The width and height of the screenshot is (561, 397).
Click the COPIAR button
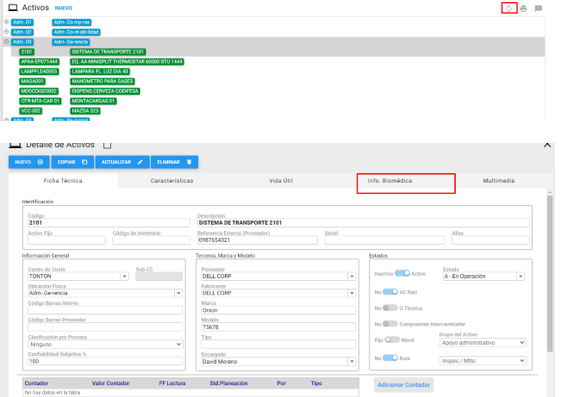point(73,162)
